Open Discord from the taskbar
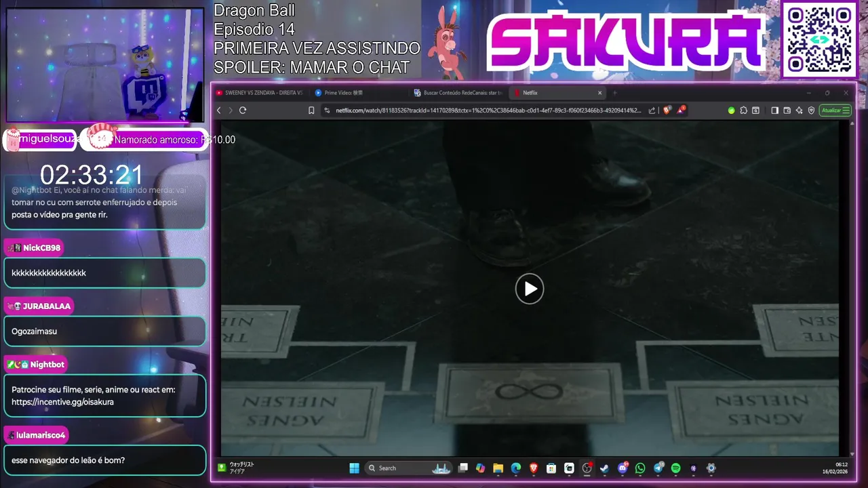This screenshot has height=488, width=868. (623, 468)
